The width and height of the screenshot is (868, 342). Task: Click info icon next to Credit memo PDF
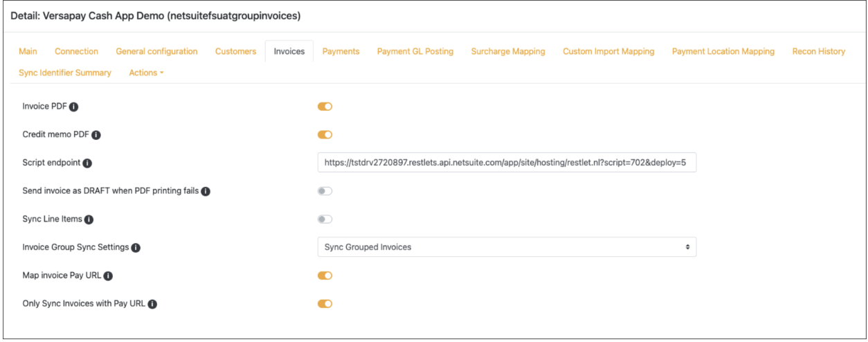coord(96,135)
